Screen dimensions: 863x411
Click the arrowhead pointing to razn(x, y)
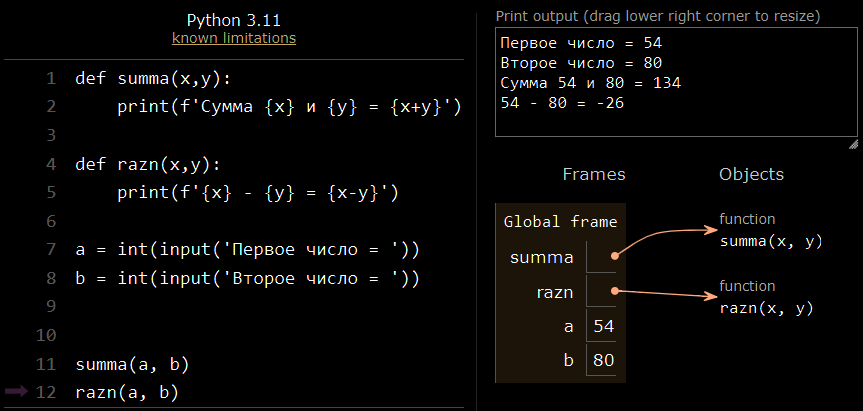pyautogui.click(x=710, y=297)
